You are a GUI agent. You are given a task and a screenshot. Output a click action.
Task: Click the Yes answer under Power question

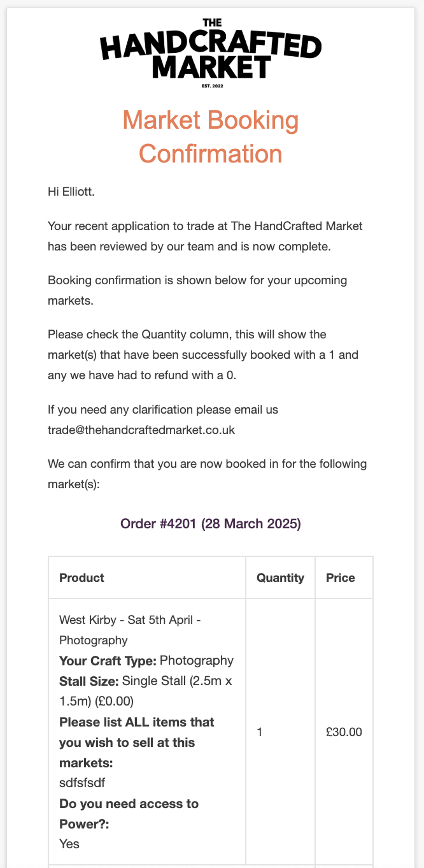click(69, 844)
